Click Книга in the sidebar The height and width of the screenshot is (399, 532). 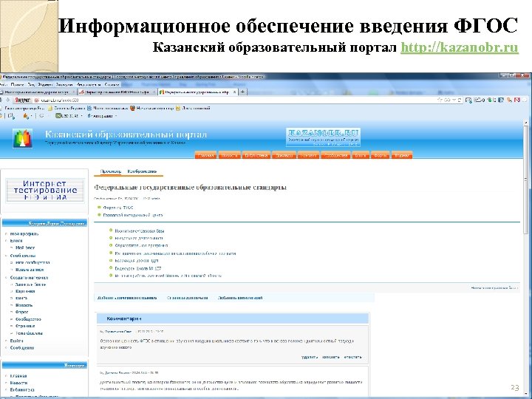click(21, 299)
